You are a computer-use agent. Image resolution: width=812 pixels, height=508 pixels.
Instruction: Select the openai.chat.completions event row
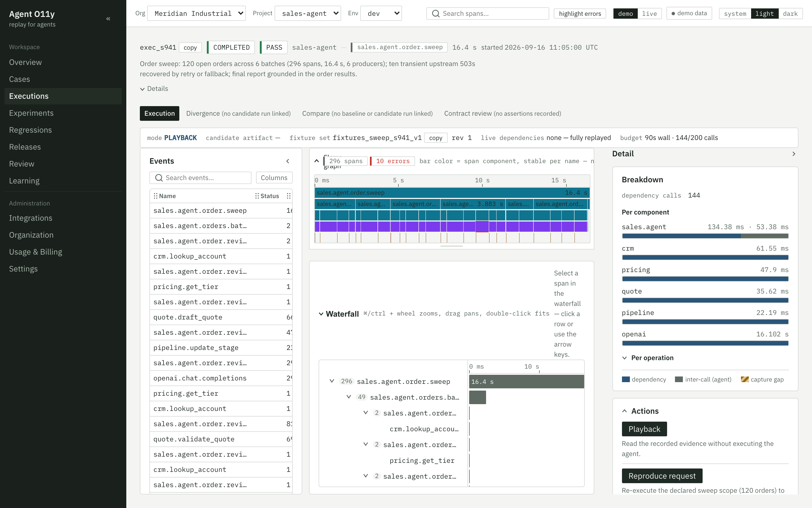[221, 378]
